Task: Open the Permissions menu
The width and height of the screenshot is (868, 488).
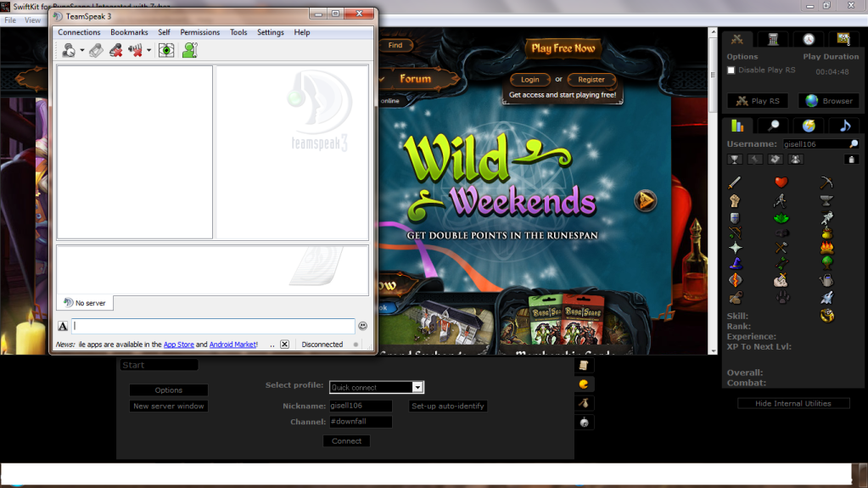Action: click(199, 32)
